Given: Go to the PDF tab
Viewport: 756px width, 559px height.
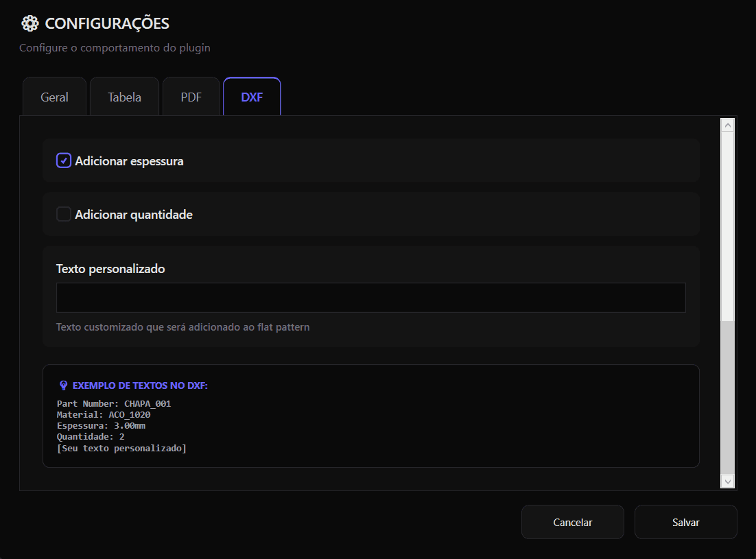Looking at the screenshot, I should tap(191, 97).
